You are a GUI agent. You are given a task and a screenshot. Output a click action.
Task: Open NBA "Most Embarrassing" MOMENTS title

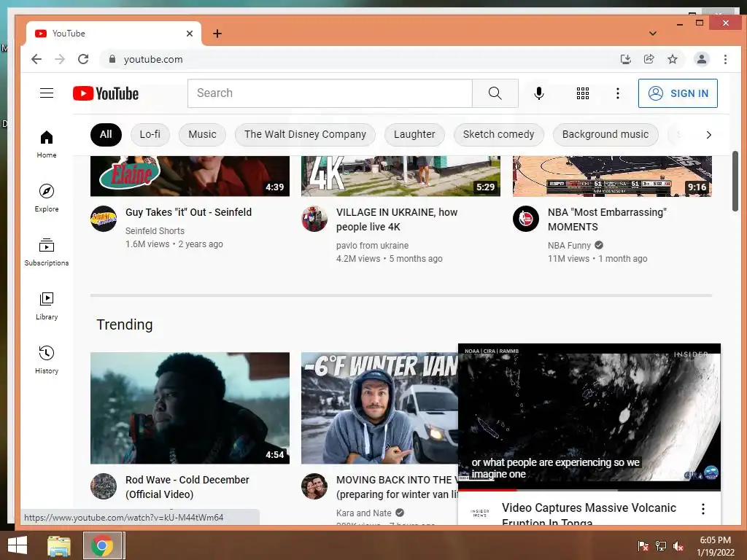coord(607,219)
